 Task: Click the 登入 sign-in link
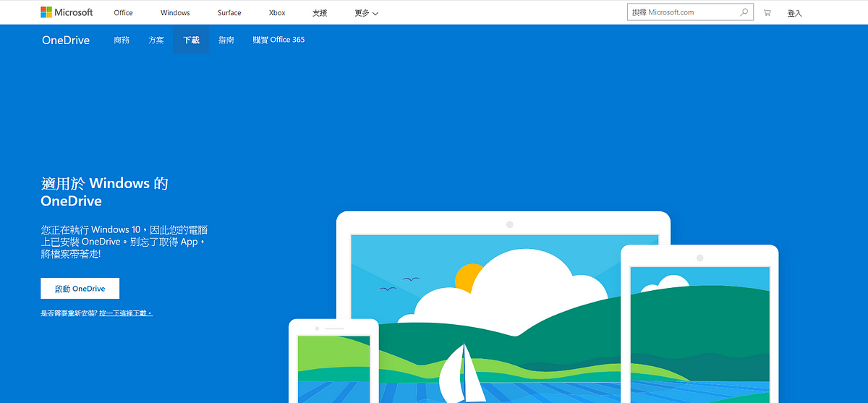coord(794,13)
